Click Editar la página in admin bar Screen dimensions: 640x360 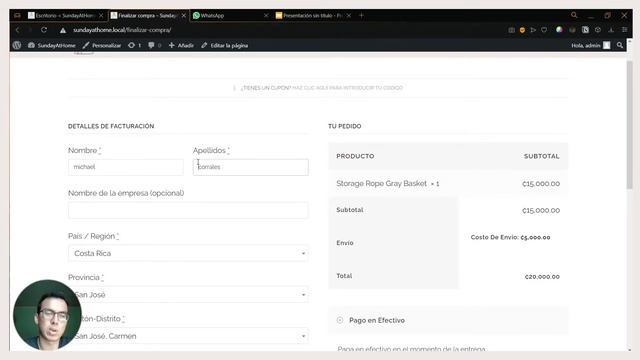click(x=224, y=45)
